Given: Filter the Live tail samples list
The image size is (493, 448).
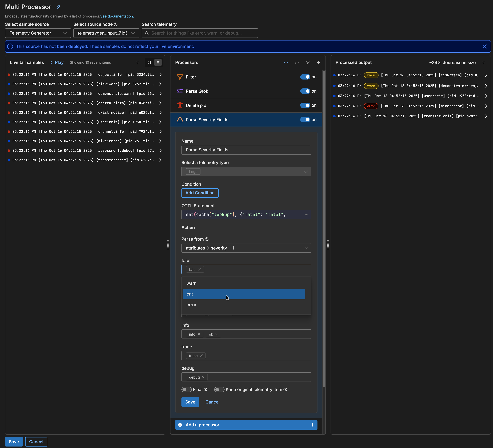Looking at the screenshot, I should click(138, 63).
